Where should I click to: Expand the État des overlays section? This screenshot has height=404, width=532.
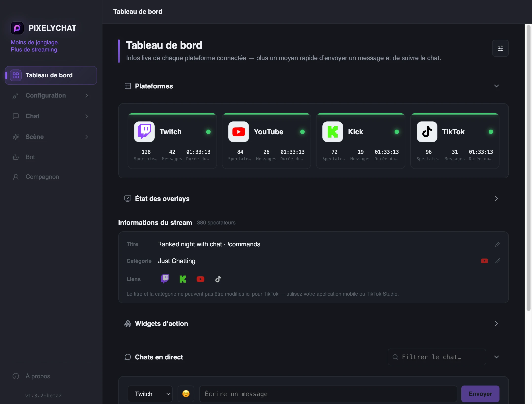(497, 199)
